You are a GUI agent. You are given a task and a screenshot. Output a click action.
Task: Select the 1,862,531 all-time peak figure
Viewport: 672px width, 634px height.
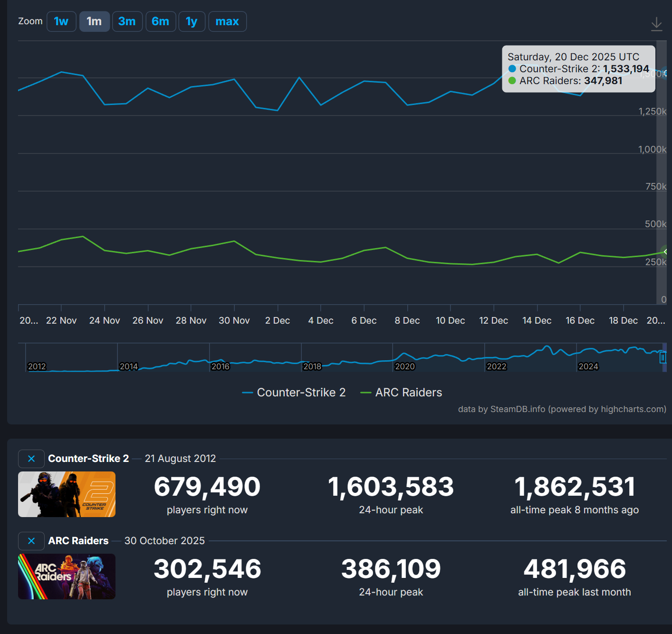[x=575, y=487]
